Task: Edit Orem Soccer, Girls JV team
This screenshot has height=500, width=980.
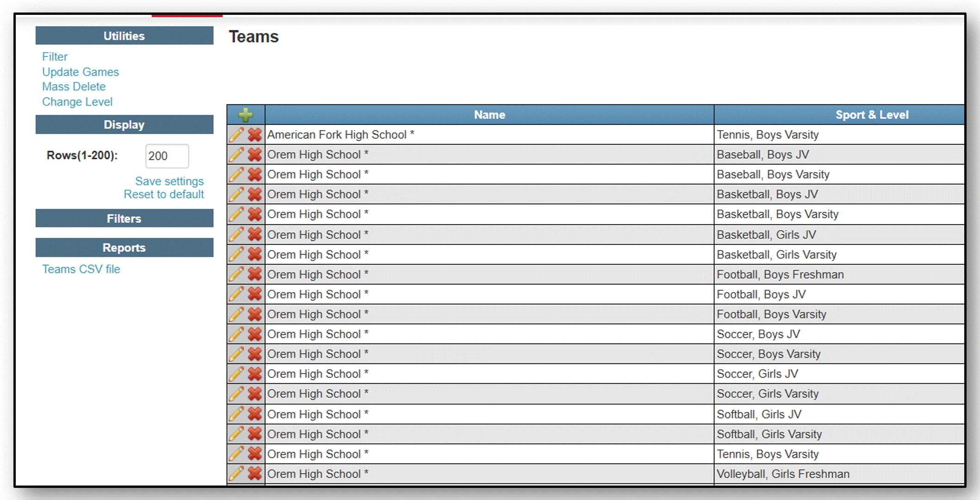Action: point(236,374)
